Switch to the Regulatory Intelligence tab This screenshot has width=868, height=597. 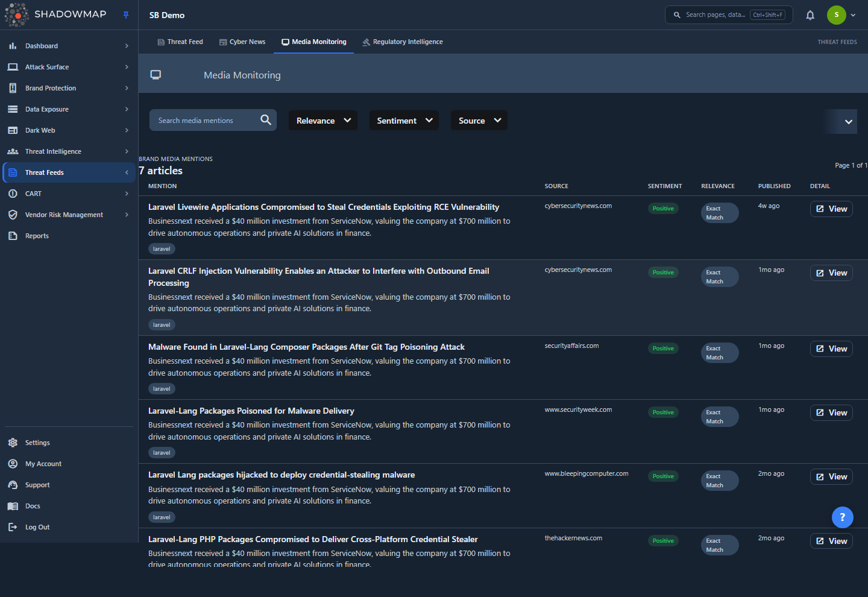tap(403, 42)
